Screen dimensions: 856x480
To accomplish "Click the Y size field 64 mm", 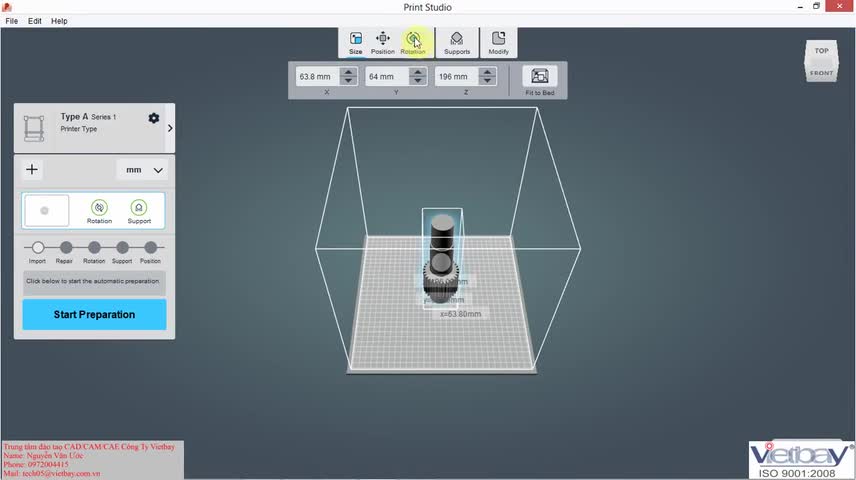I will point(387,76).
